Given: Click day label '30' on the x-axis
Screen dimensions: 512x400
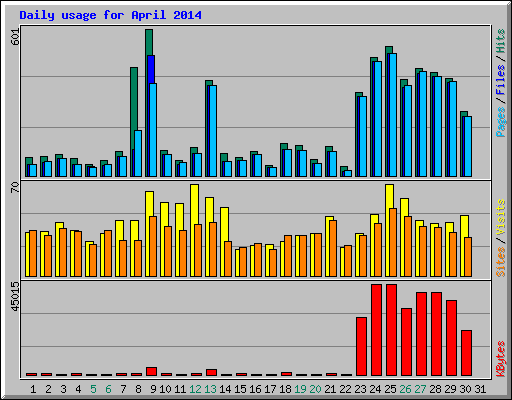Looking at the screenshot, I should point(465,389).
